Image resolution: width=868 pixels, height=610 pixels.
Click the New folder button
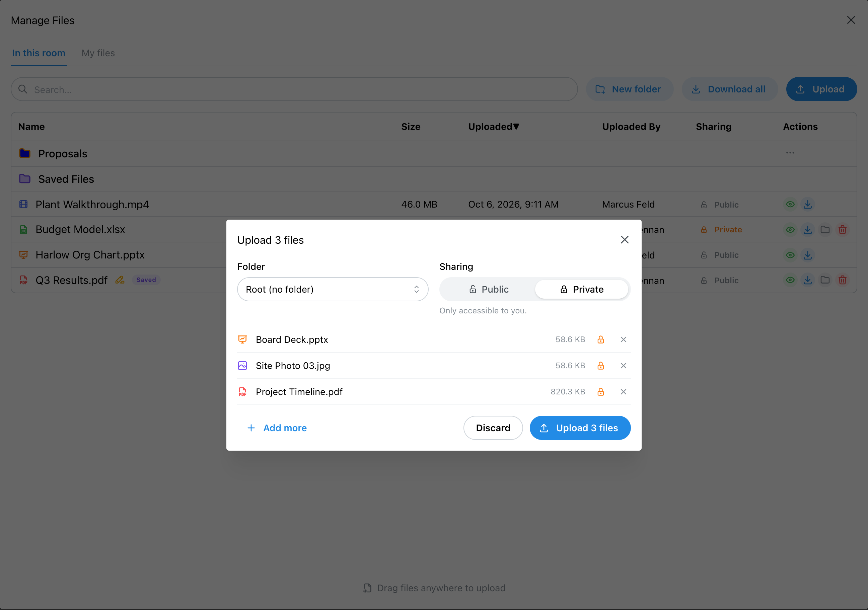click(630, 89)
